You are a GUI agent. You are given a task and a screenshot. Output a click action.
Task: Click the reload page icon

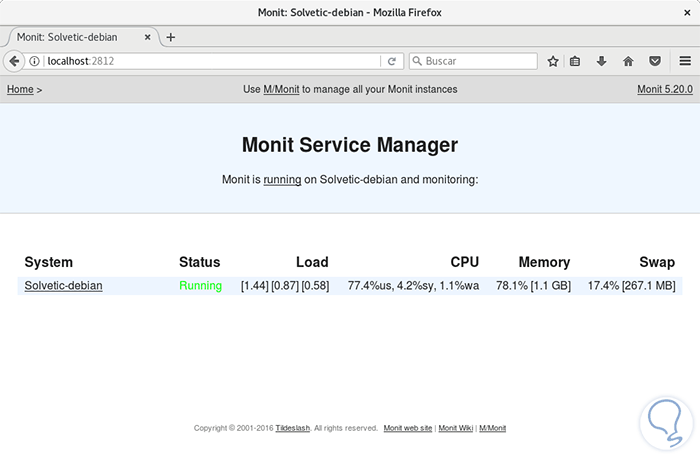tap(392, 61)
